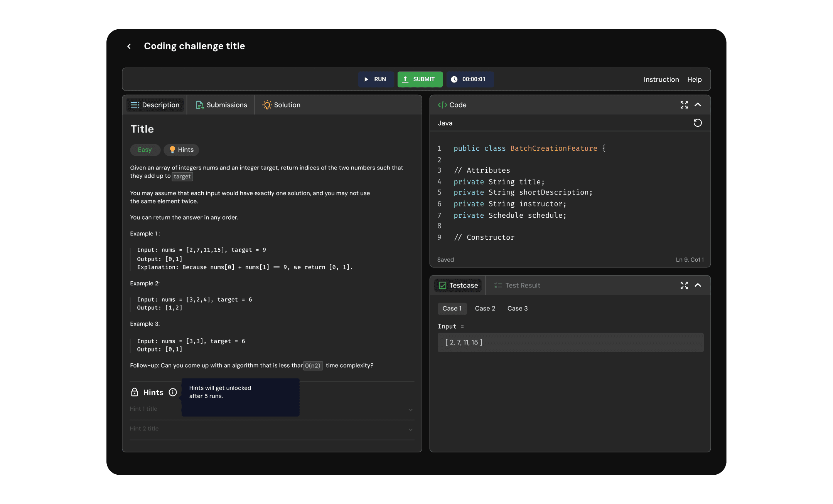Expand the Code panel to fullscreen

(x=684, y=105)
